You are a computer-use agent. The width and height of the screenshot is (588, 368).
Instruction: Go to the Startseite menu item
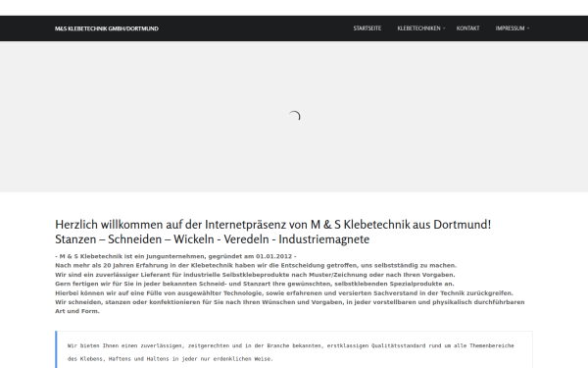pos(367,28)
